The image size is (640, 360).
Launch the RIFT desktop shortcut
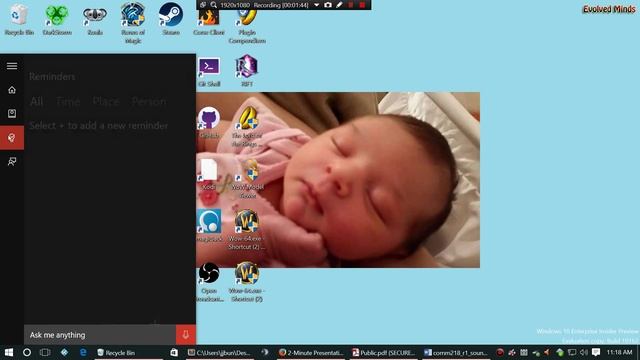click(247, 71)
